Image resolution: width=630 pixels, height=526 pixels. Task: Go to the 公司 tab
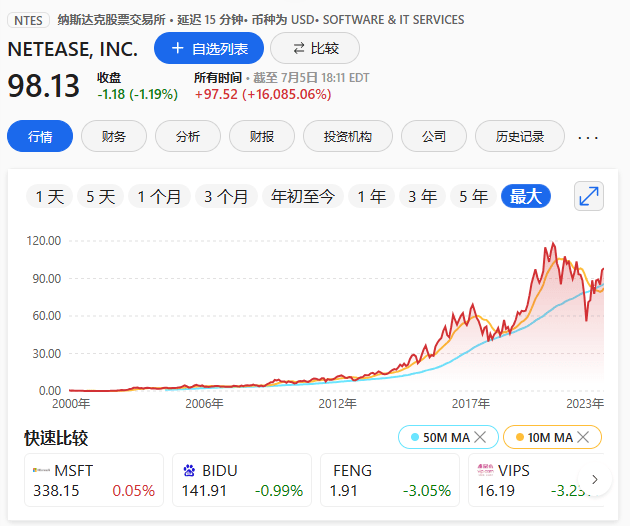[433, 136]
